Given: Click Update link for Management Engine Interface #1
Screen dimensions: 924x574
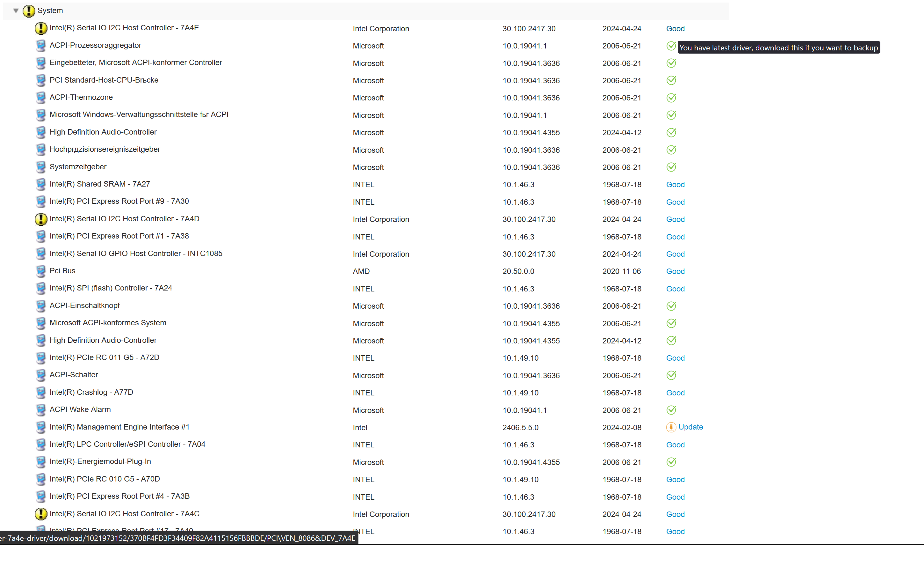Looking at the screenshot, I should click(690, 427).
